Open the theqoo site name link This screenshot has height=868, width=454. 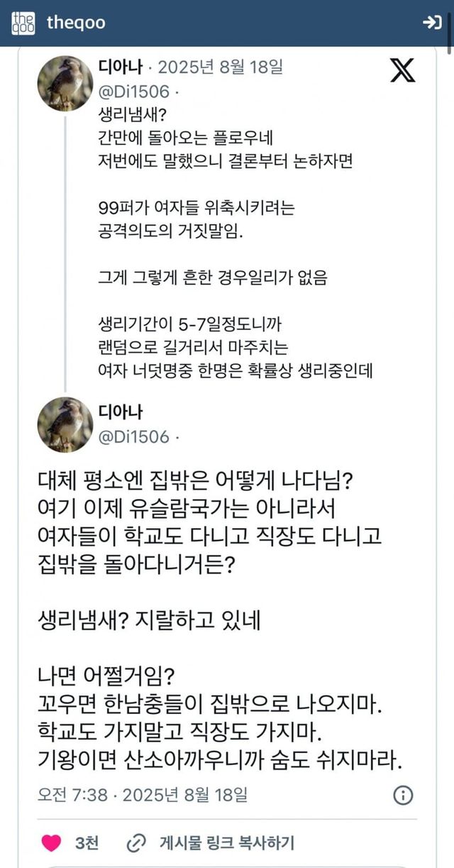pos(76,23)
